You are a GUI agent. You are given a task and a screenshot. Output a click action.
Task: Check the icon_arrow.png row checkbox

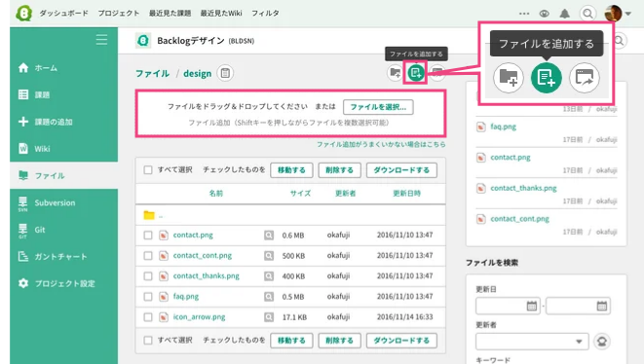(x=148, y=317)
